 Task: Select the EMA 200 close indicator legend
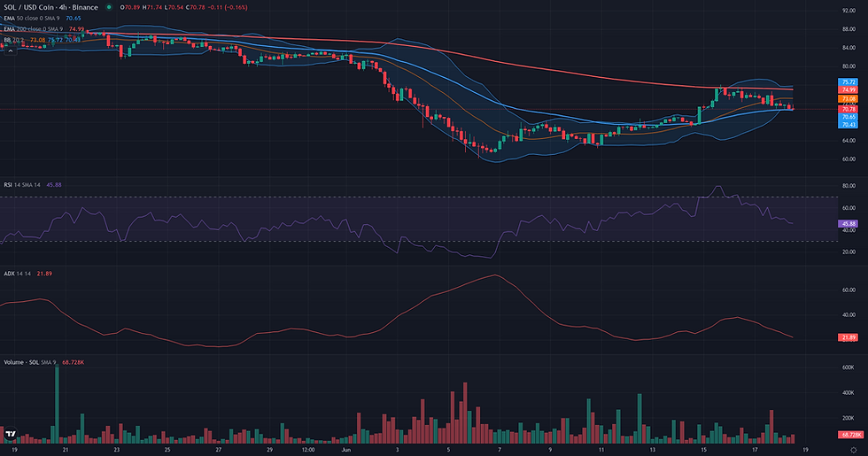pyautogui.click(x=35, y=28)
